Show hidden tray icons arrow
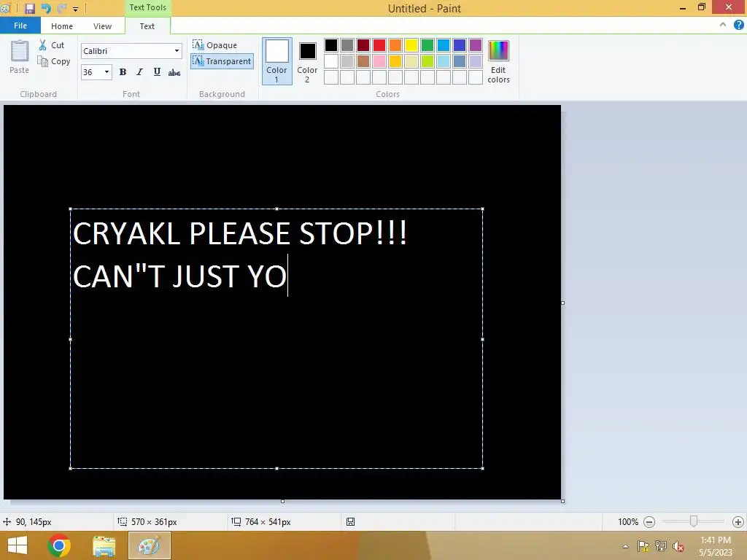Screen dimensions: 747x560 [625, 546]
